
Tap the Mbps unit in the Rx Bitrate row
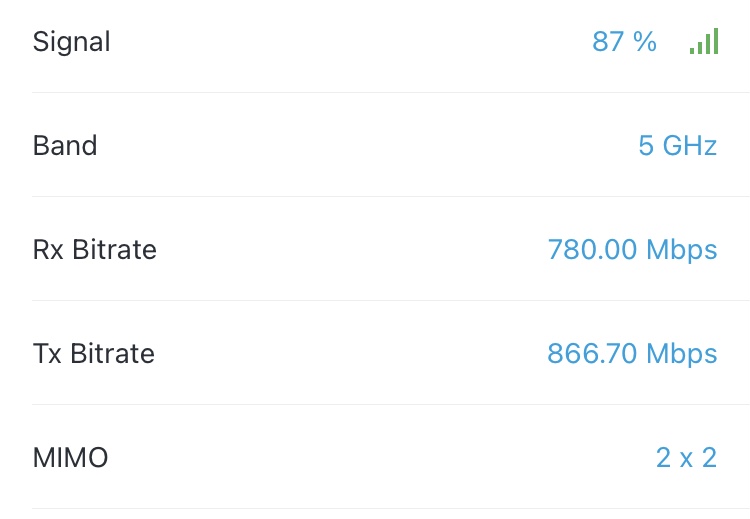click(682, 251)
